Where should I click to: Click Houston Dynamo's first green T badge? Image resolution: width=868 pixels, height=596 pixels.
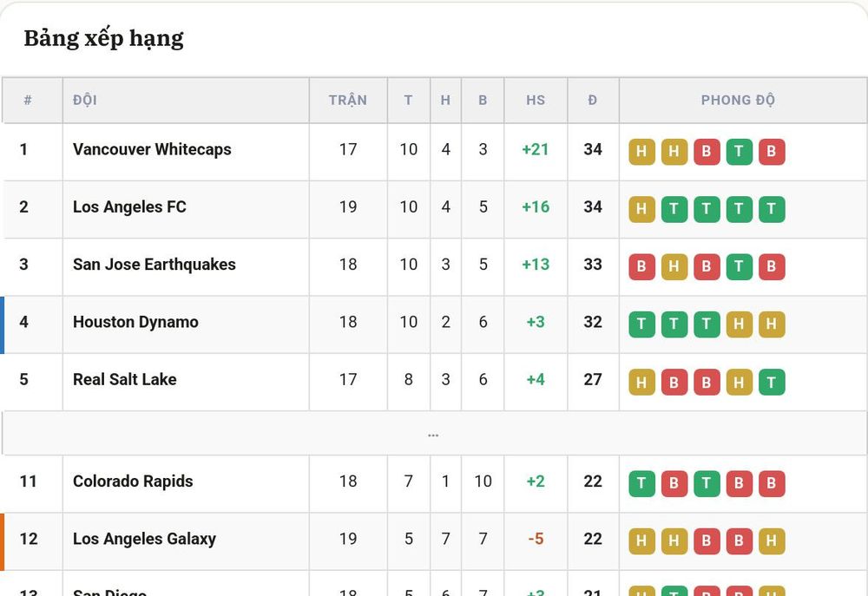[x=641, y=324]
